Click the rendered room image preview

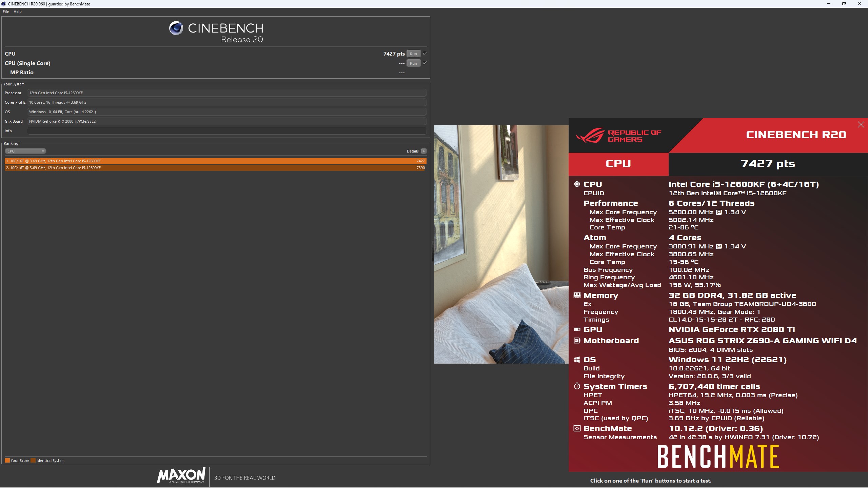(501, 244)
